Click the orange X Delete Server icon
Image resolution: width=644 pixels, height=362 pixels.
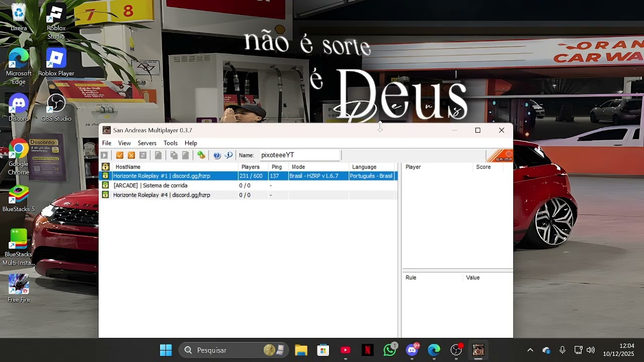(131, 155)
